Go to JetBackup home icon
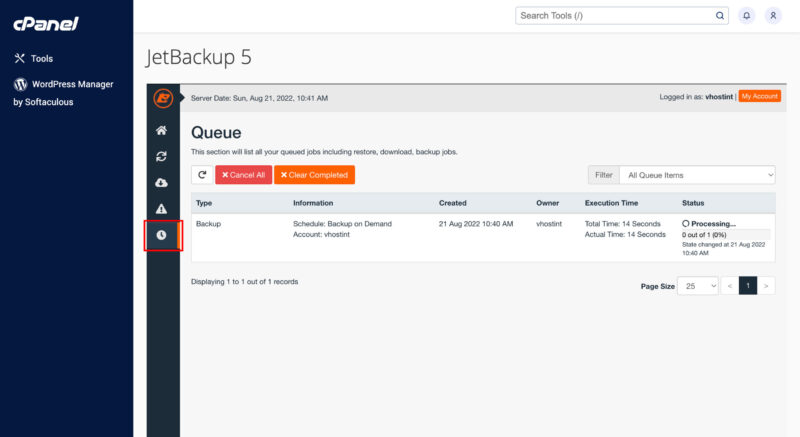The height and width of the screenshot is (437, 800). [x=161, y=131]
